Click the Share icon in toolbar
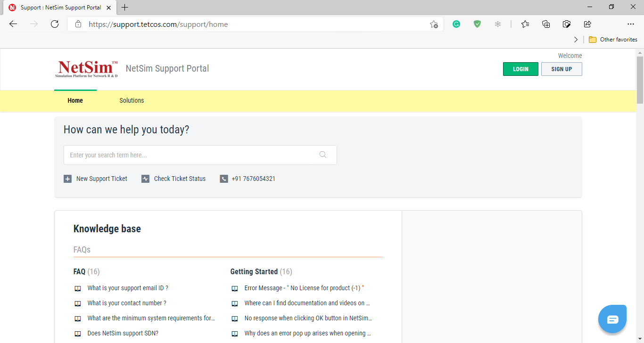The width and height of the screenshot is (644, 343). (587, 24)
